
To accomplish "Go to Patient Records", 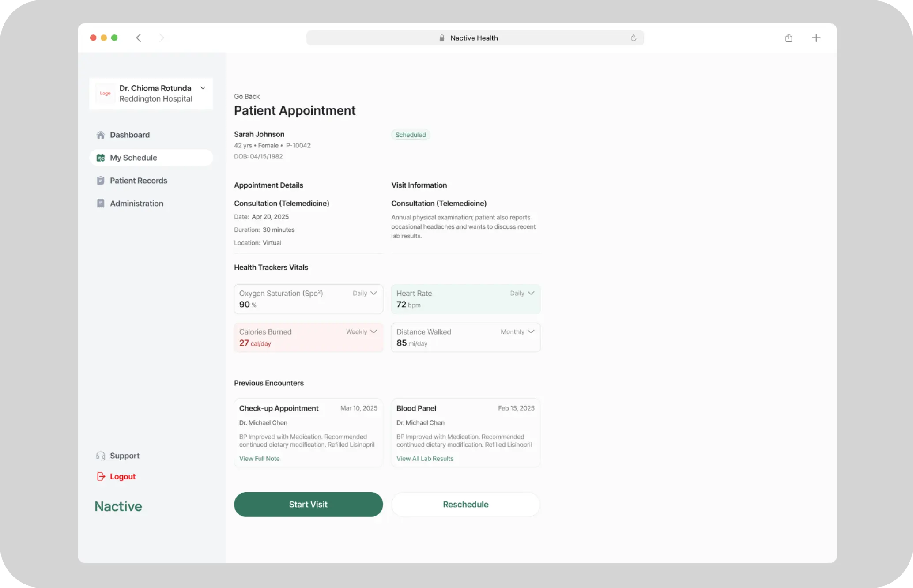I will point(151,181).
